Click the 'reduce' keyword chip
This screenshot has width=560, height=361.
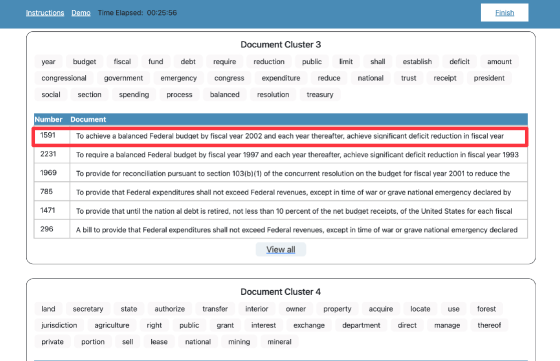click(x=329, y=78)
